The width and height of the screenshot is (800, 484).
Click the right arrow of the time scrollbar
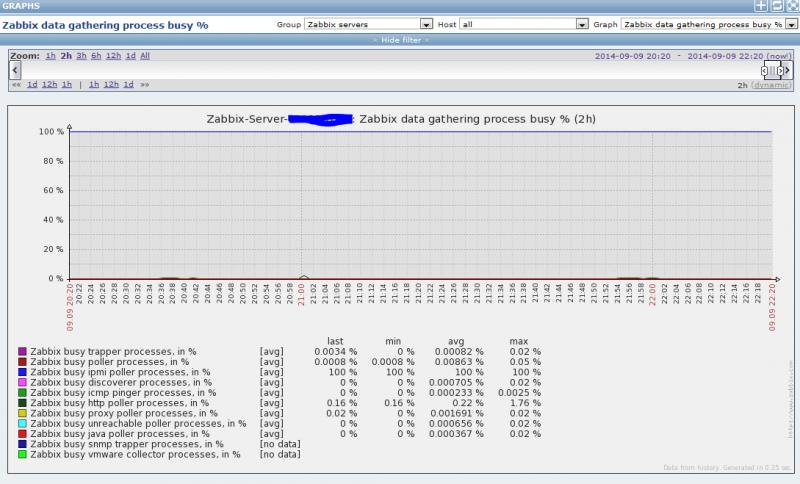click(x=787, y=70)
